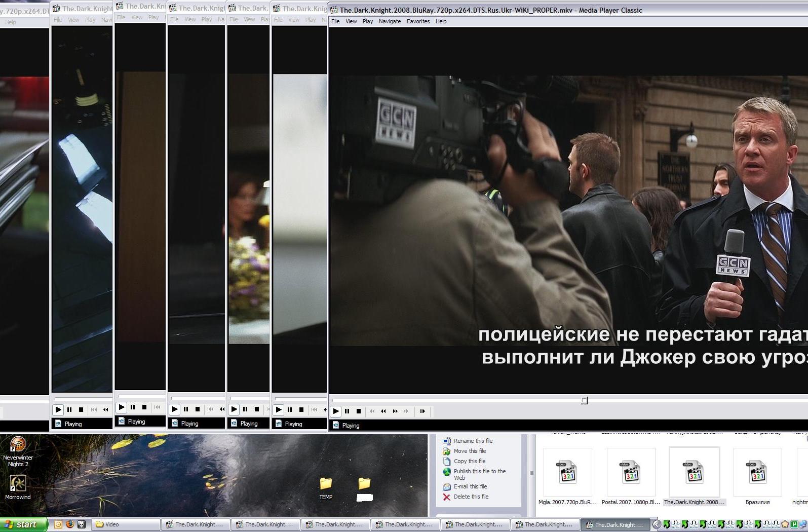Open the Navigate menu
Viewport: 808px width, 532px height.
[390, 21]
